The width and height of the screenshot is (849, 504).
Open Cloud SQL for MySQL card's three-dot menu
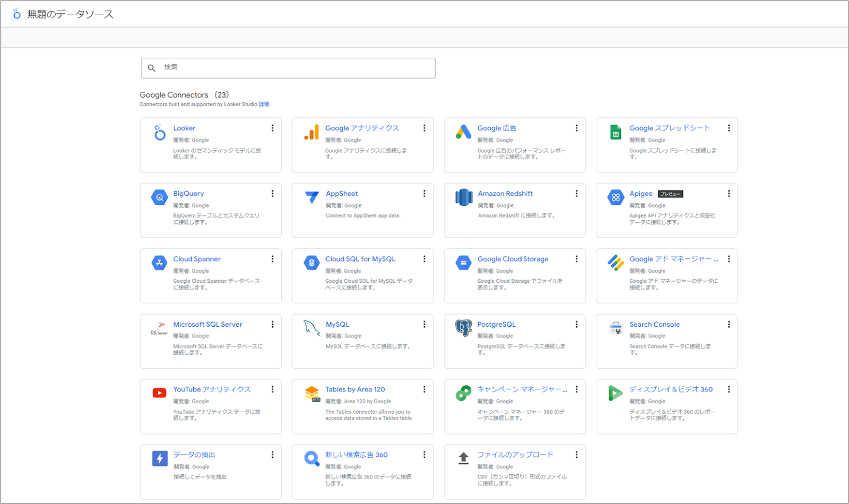tap(424, 259)
